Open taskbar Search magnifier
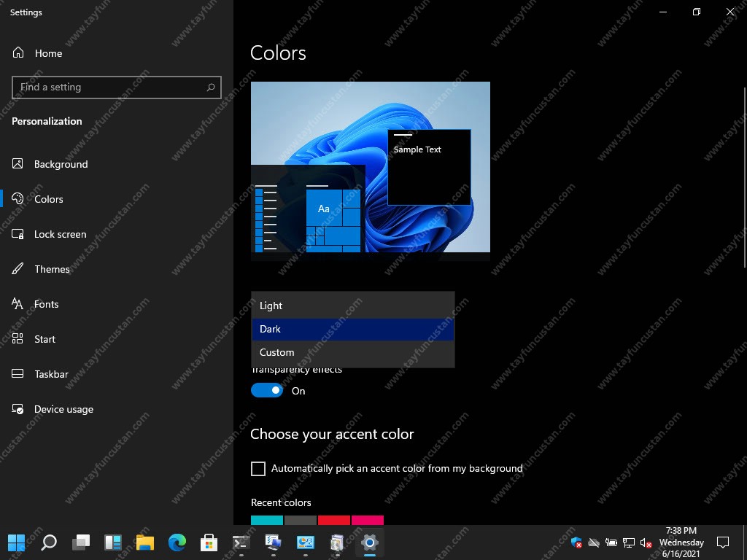 point(49,542)
